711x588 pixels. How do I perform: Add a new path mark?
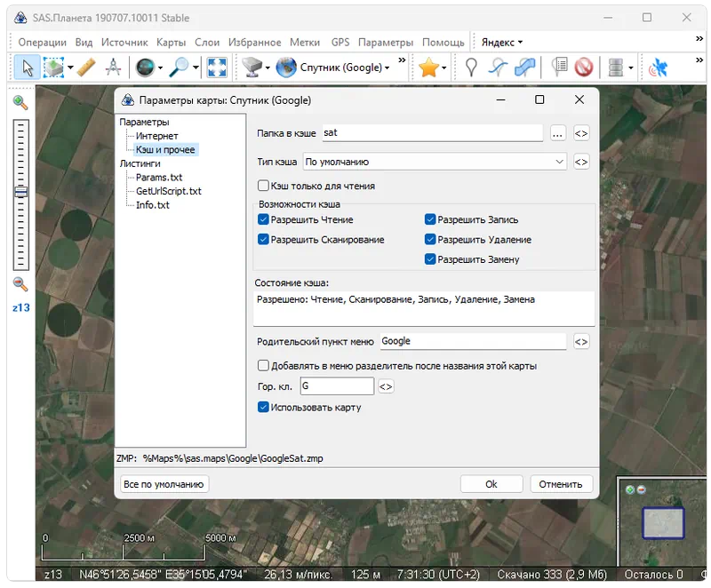(498, 68)
